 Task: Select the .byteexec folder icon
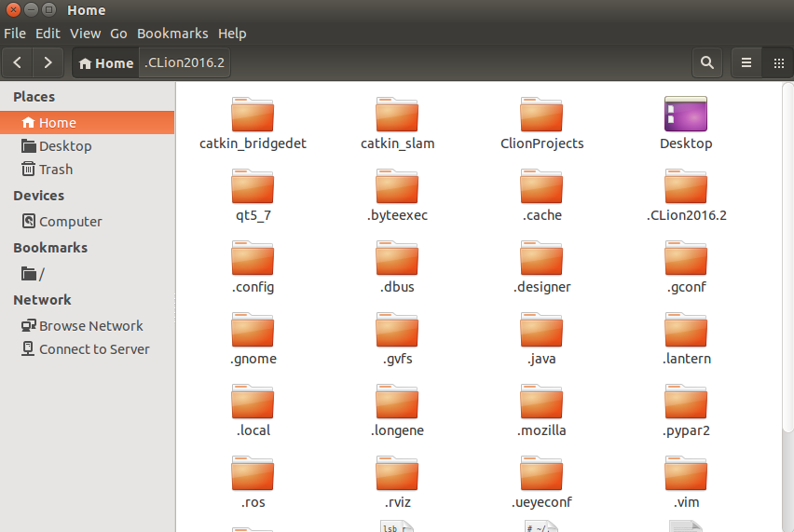pyautogui.click(x=397, y=186)
